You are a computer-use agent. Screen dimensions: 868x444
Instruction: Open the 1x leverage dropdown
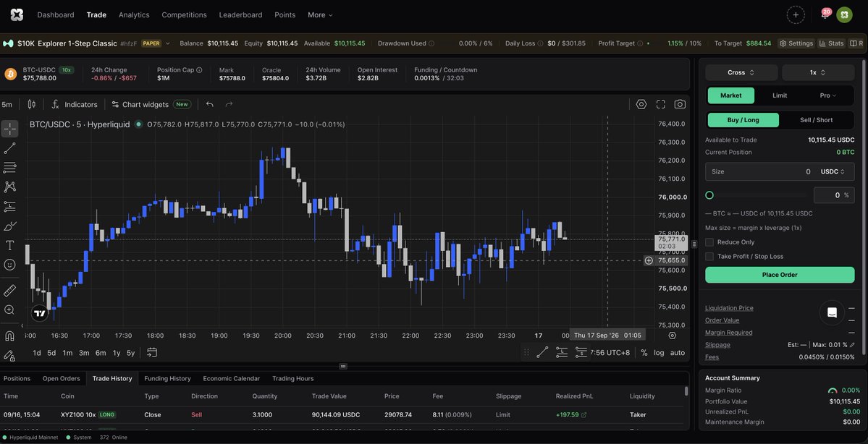817,72
